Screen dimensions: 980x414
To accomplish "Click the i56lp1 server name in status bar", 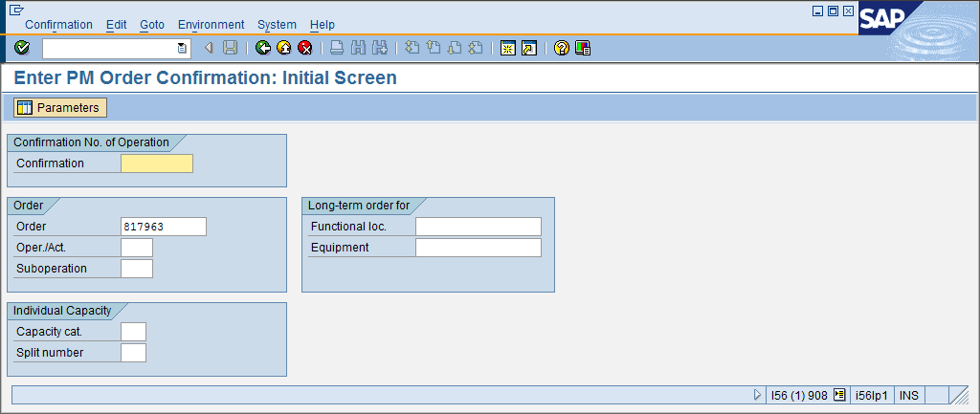I will point(872,395).
